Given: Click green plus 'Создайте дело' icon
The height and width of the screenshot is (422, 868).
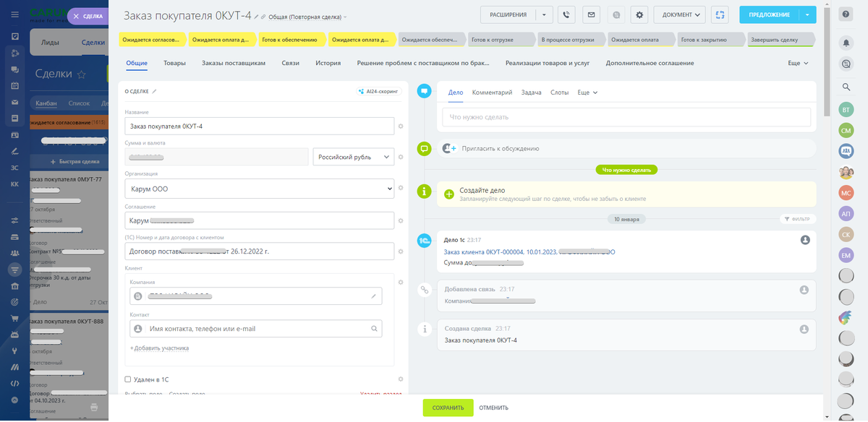Looking at the screenshot, I should pyautogui.click(x=448, y=194).
